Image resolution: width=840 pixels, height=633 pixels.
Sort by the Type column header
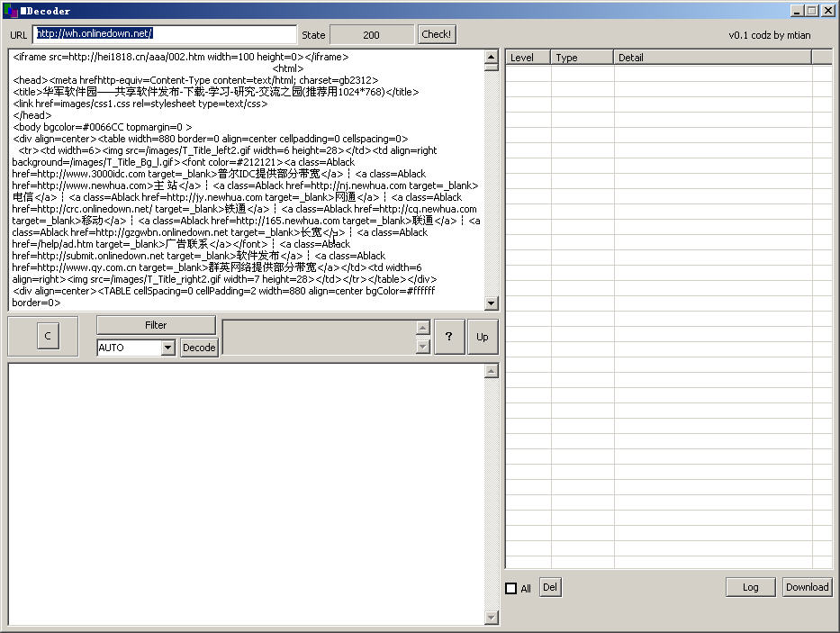(x=582, y=58)
